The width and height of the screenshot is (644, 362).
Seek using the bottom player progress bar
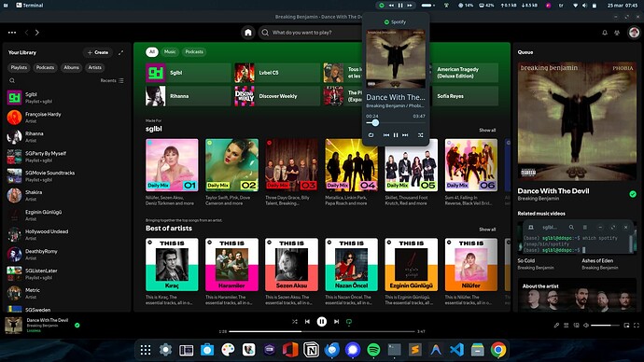[x=322, y=331]
